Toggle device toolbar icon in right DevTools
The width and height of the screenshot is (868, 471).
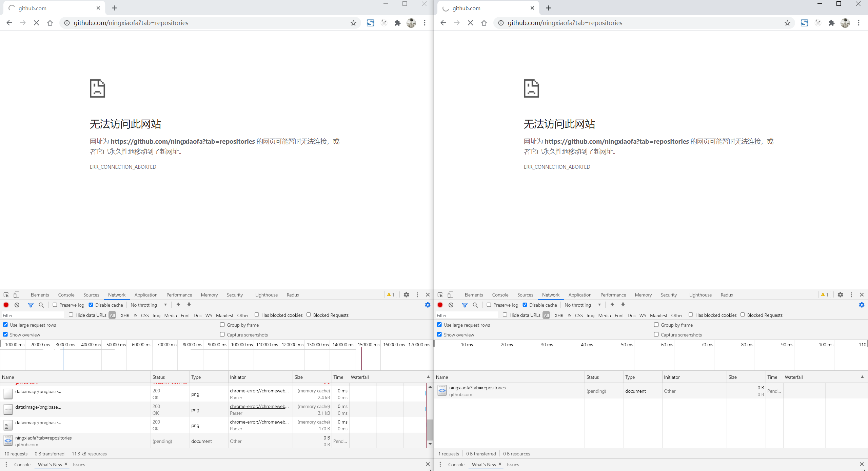(x=450, y=295)
